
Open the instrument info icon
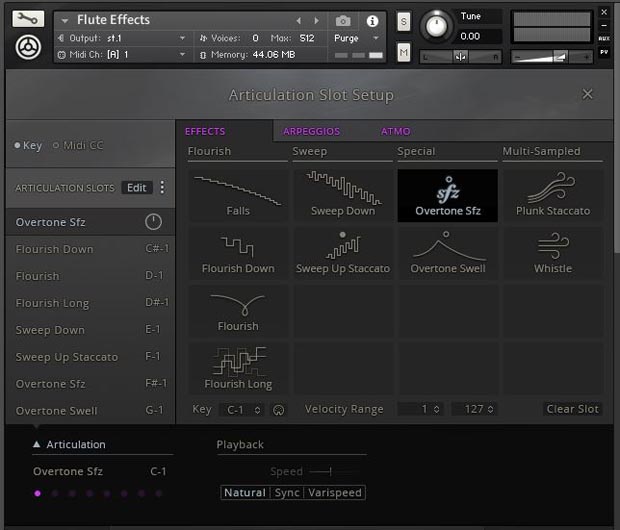pyautogui.click(x=372, y=20)
